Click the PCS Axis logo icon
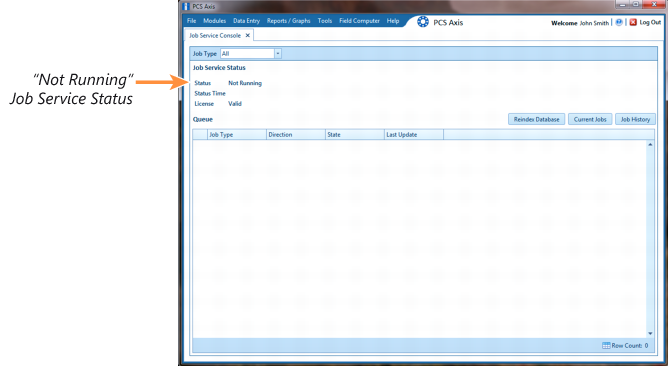 423,22
